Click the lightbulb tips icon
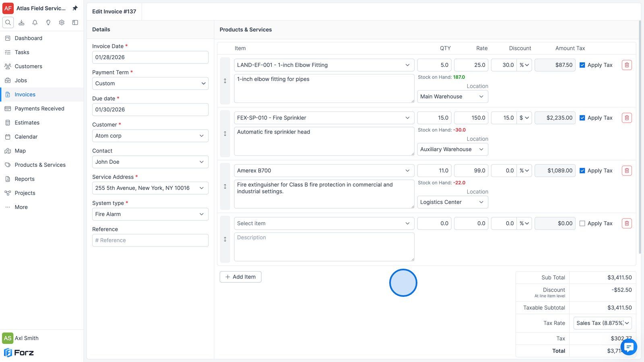The height and width of the screenshot is (362, 644). pyautogui.click(x=48, y=23)
